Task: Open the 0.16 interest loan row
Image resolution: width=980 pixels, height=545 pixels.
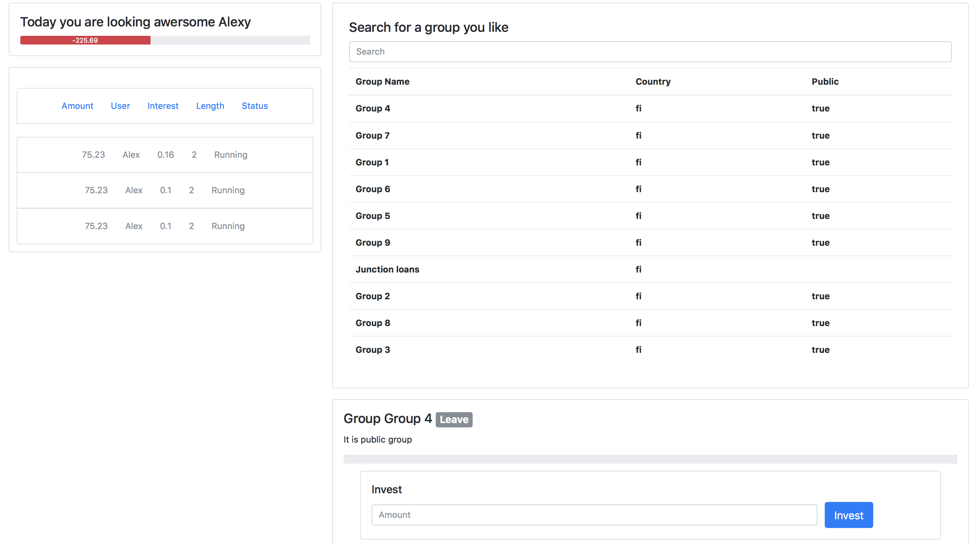Action: (x=165, y=155)
